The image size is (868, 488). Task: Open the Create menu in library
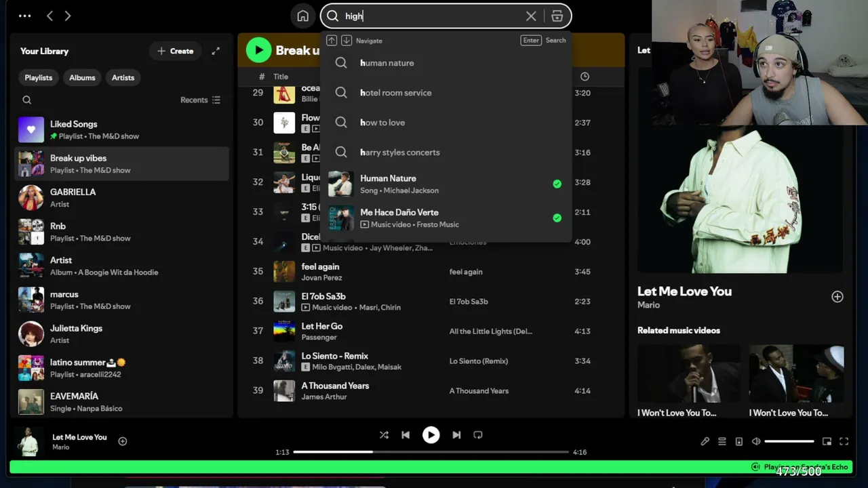[175, 51]
